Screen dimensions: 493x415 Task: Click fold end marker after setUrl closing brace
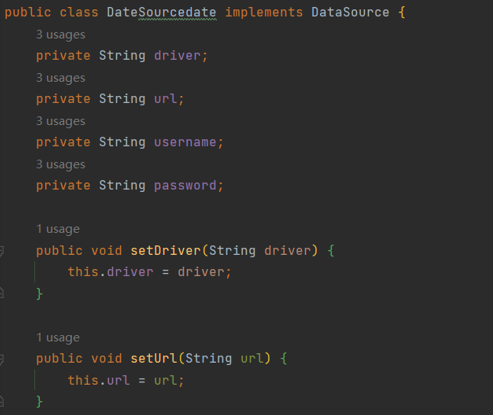1,401
